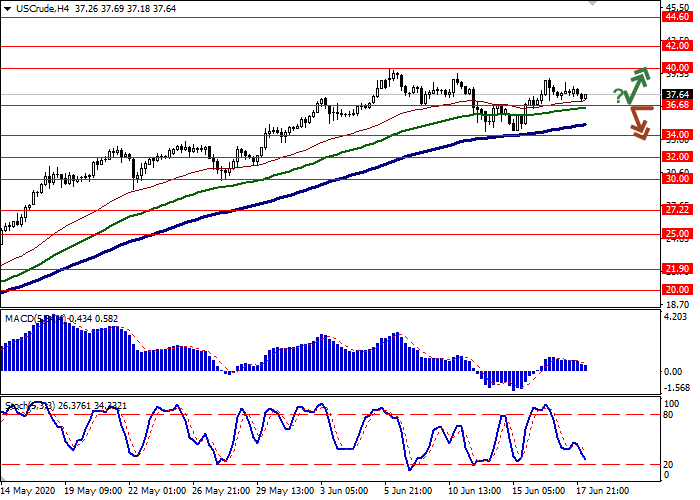Image resolution: width=700 pixels, height=500 pixels.
Task: Click the MACD 4.203 scale value
Action: (675, 318)
